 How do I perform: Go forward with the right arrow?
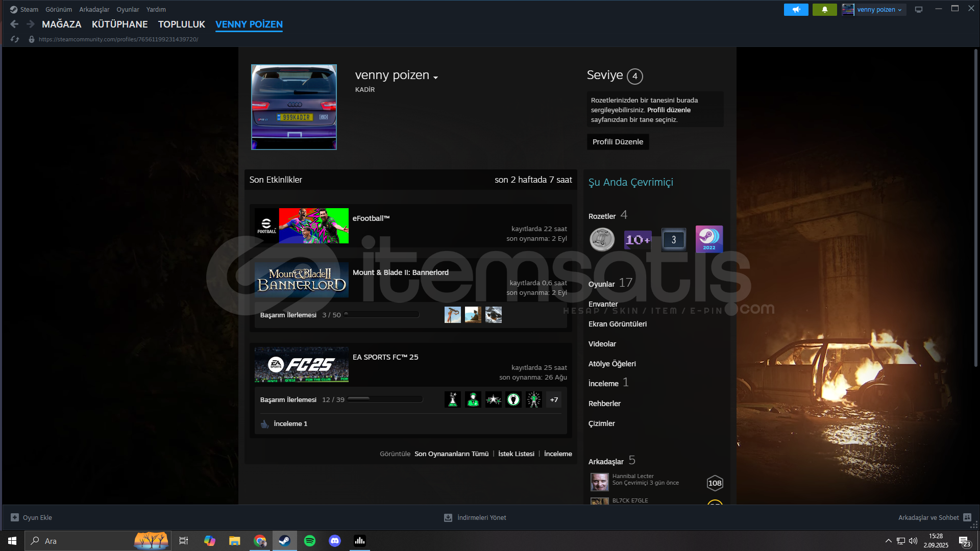(x=31, y=24)
